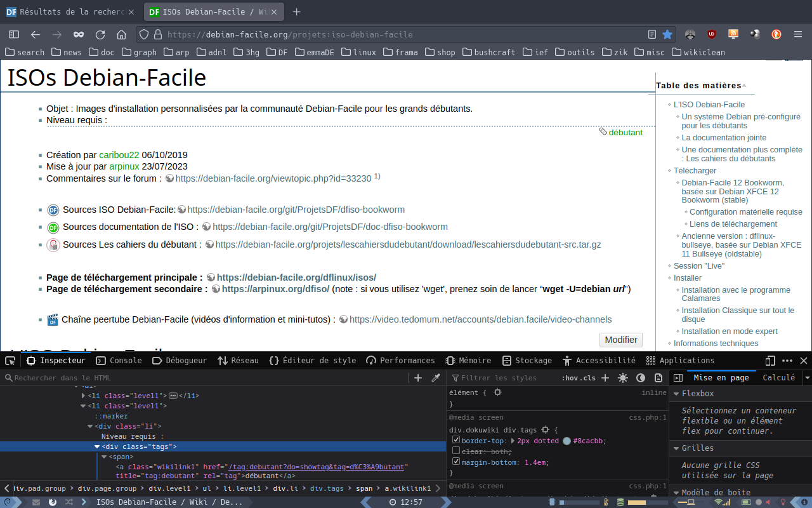Open reader view icon in address bar
The height and width of the screenshot is (508, 812).
coord(652,34)
